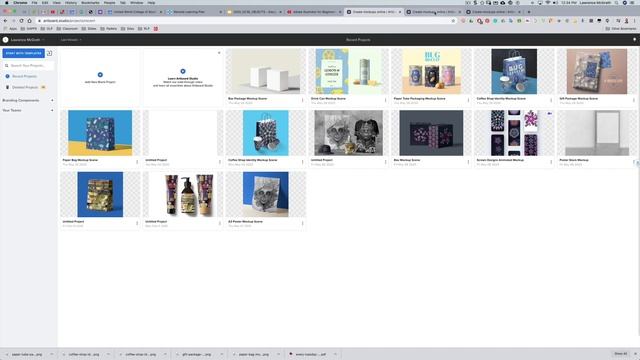Open options for Screen Designs Animated Mockup
This screenshot has width=640, height=360.
click(551, 162)
